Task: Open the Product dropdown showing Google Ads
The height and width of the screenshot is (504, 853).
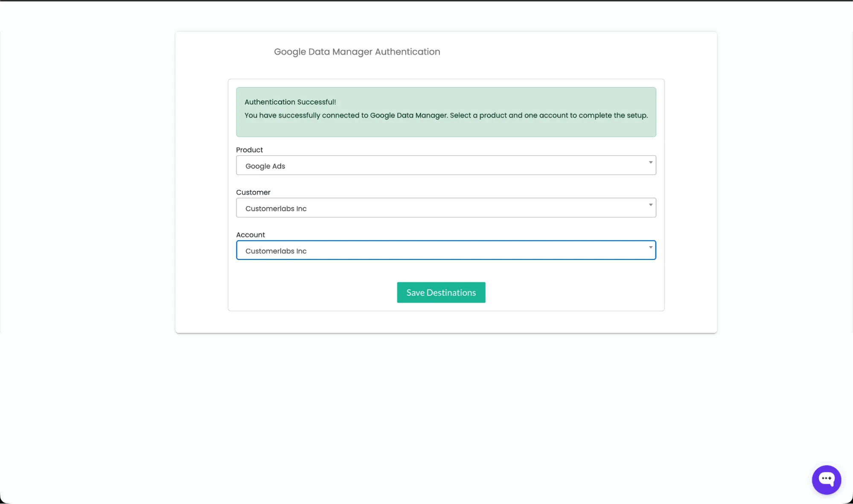Action: click(x=446, y=165)
